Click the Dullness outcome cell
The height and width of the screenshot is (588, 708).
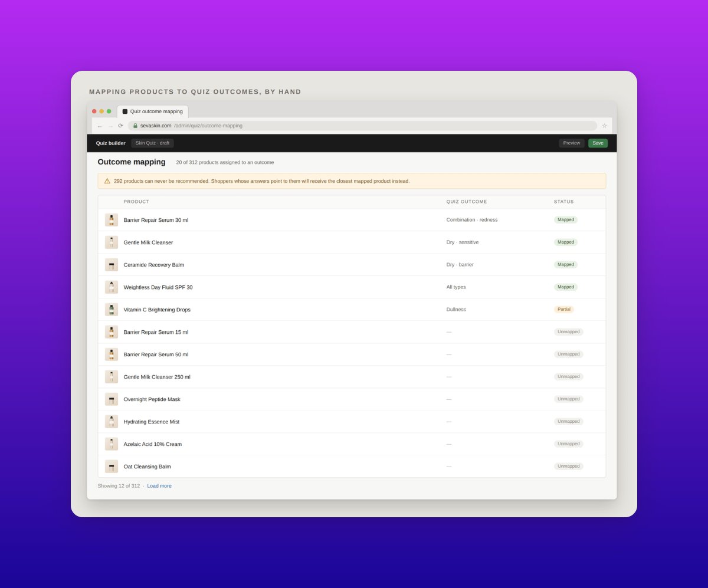tap(456, 310)
